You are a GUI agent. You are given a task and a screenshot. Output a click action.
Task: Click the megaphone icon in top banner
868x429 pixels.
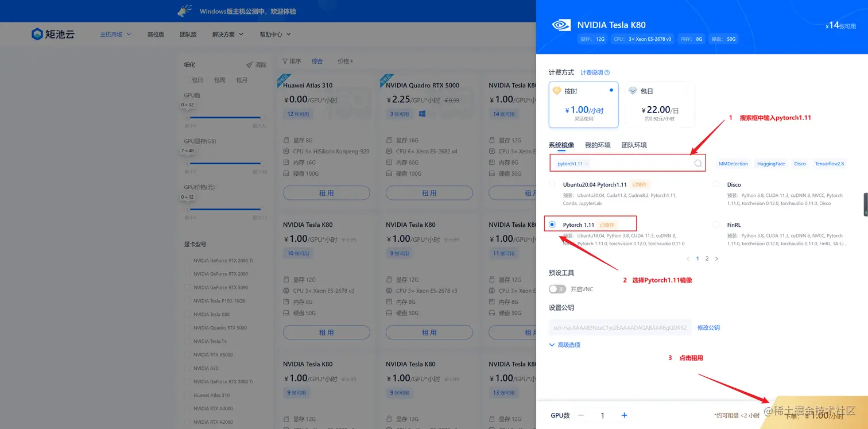(185, 11)
